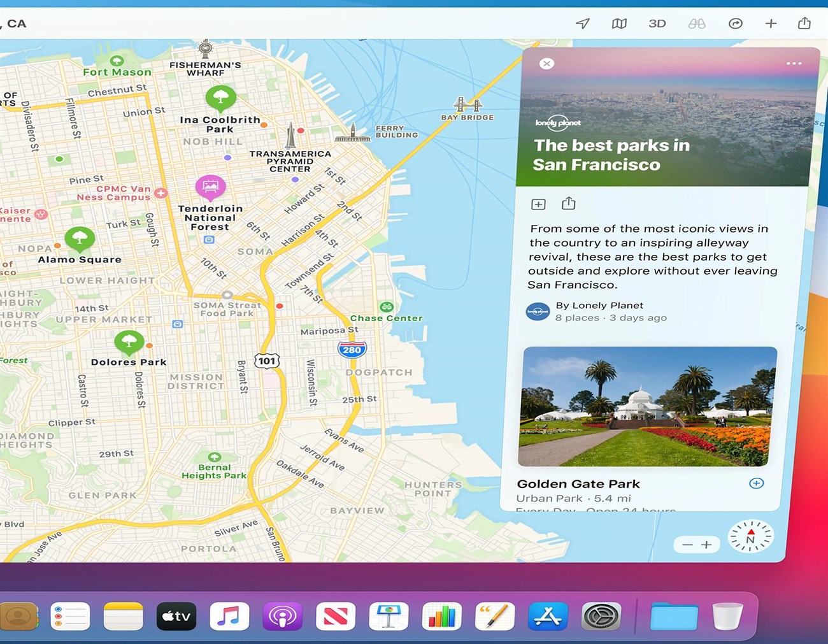Select the Chase Center marker
Screen dimensions: 828x644
click(x=386, y=307)
